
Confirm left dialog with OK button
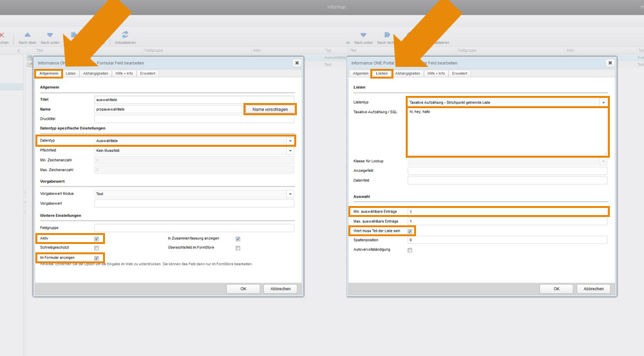(243, 288)
